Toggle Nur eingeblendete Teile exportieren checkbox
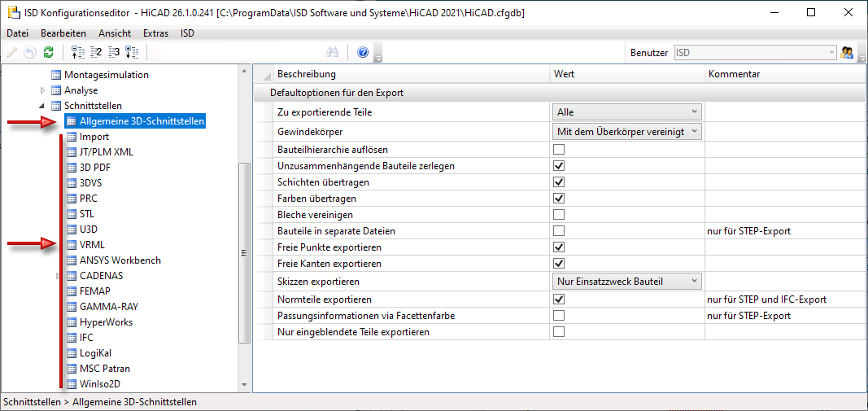 [x=559, y=332]
